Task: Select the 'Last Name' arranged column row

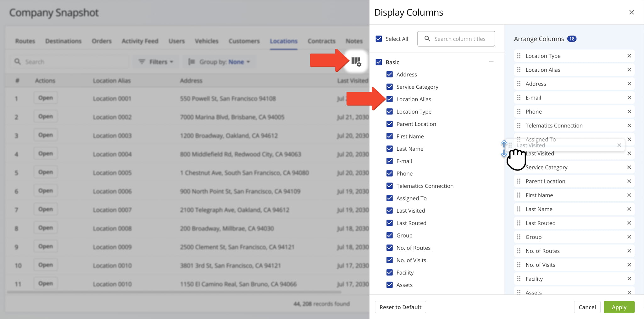Action: coord(574,209)
